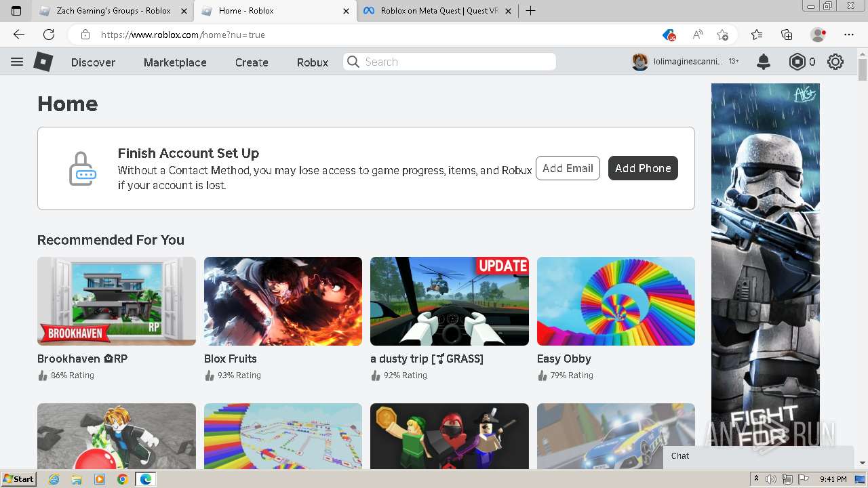
Task: Open the gold coin characters game thumbnail
Action: click(x=450, y=436)
